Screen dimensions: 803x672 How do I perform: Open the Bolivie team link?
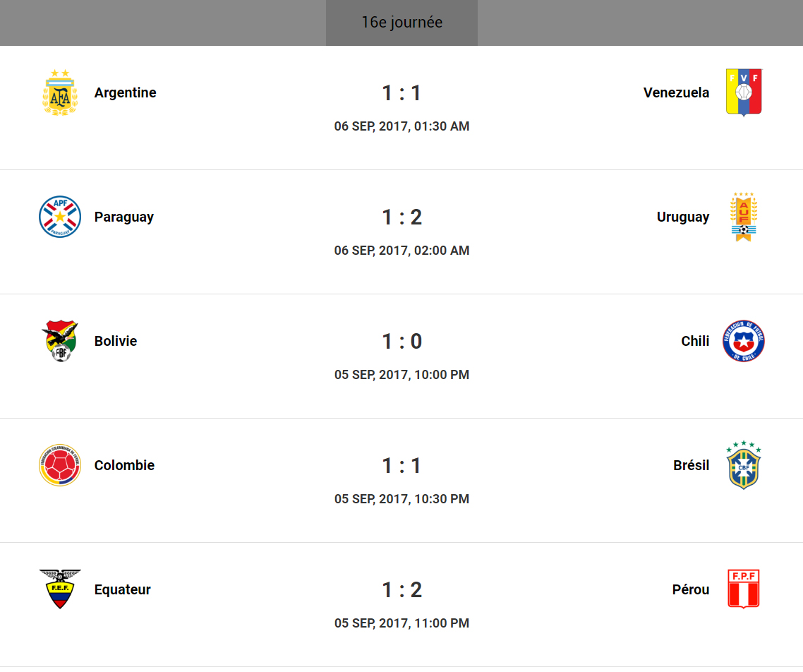click(x=116, y=341)
